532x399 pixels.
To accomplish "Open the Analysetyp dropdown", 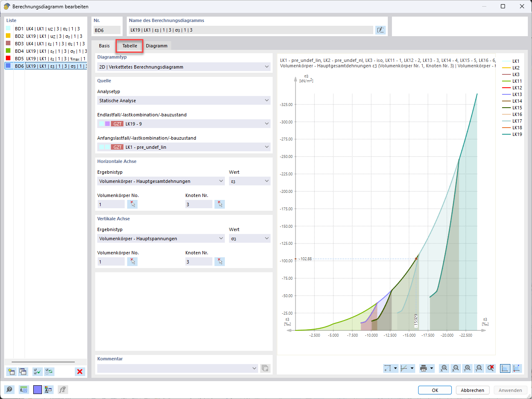I will pos(267,101).
